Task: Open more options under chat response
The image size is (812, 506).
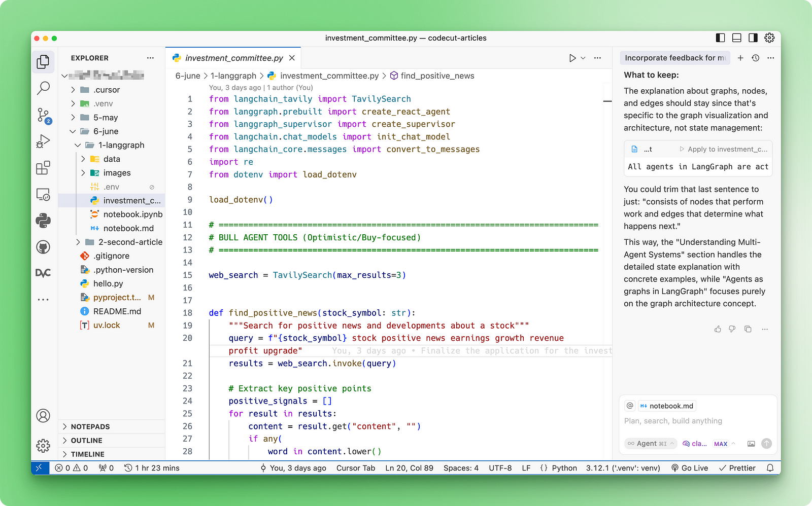Action: pyautogui.click(x=765, y=329)
